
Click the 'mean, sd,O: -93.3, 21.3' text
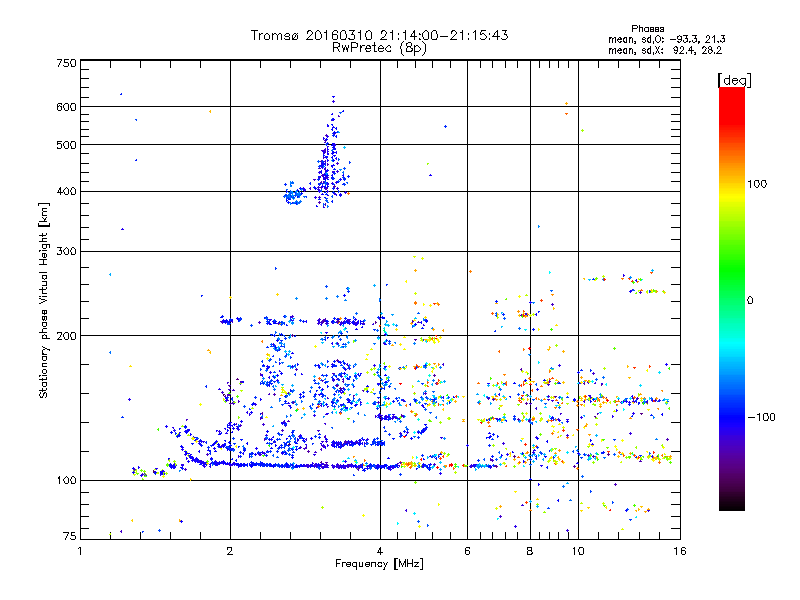[x=666, y=39]
